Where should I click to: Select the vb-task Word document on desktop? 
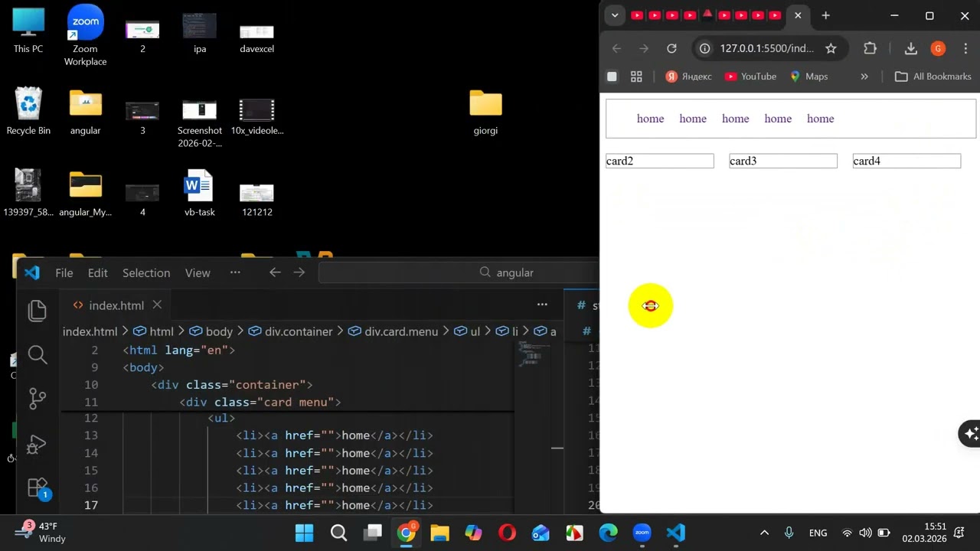tap(199, 193)
